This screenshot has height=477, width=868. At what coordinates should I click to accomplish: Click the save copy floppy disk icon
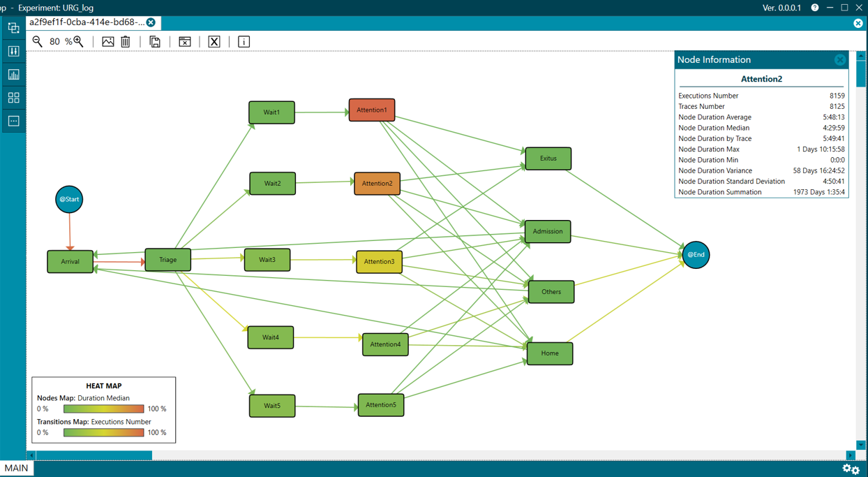(x=155, y=42)
